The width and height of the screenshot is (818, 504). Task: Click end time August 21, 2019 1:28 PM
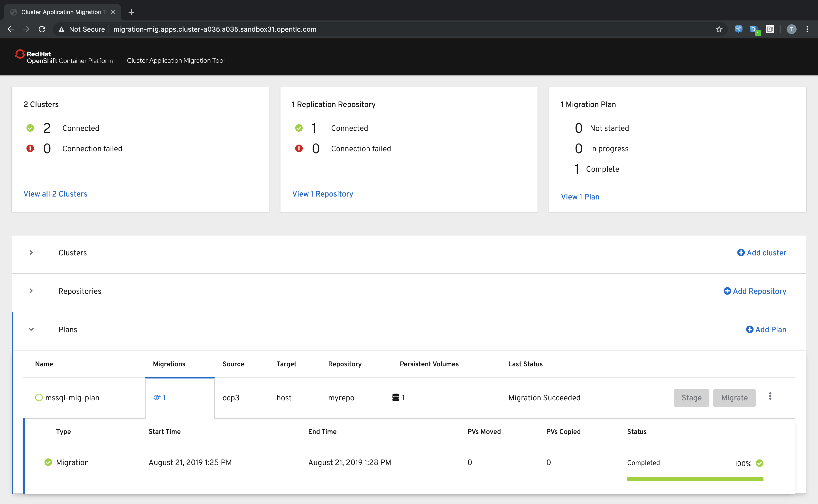350,462
